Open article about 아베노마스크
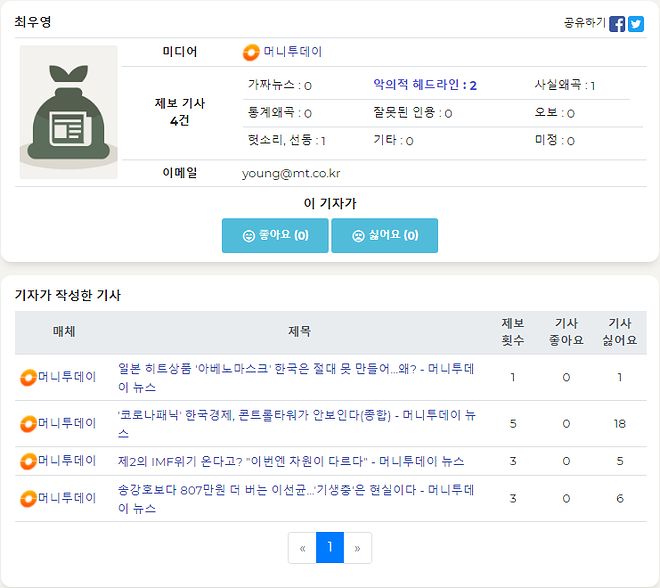 pos(296,378)
